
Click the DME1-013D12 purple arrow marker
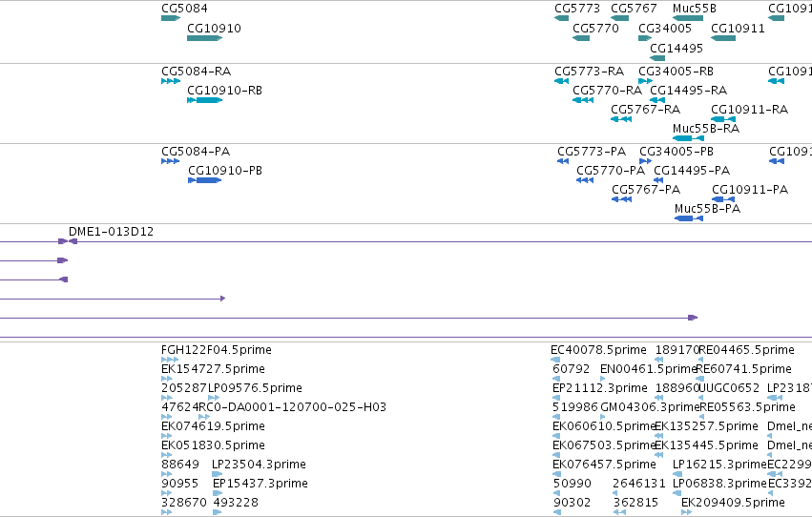[68, 241]
